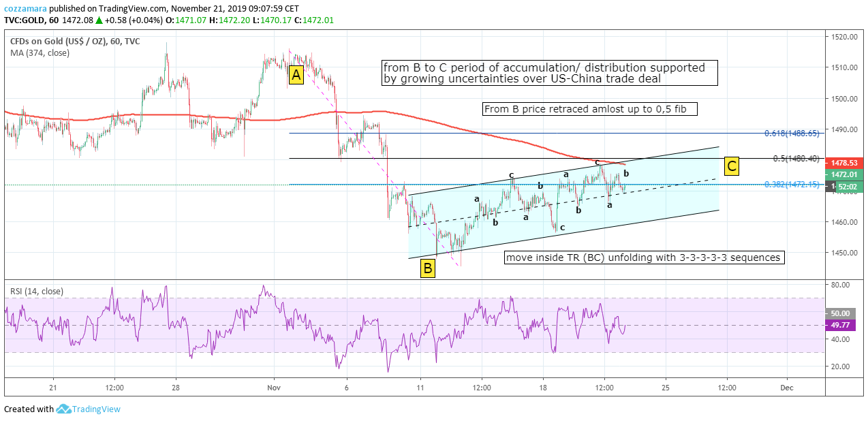Screen dimensions: 868x421
Task: Click the 0.5(1480.40) fib label
Action: [x=795, y=159]
